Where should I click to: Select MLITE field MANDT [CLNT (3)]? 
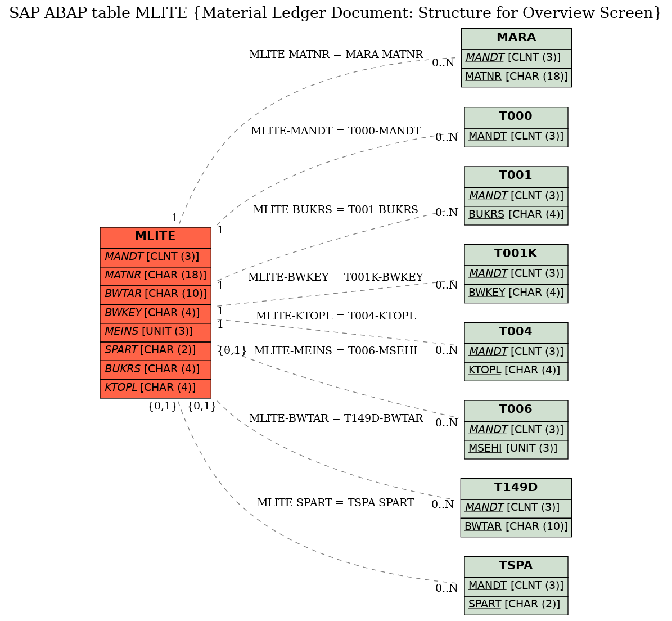156,257
